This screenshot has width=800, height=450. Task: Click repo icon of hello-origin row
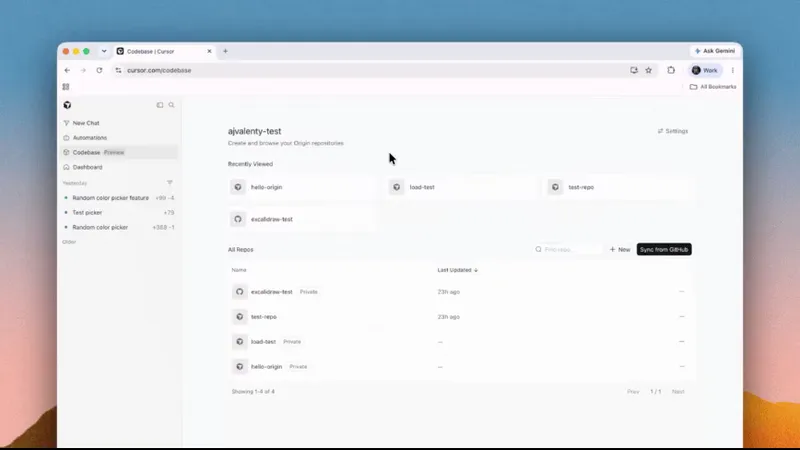pyautogui.click(x=239, y=367)
